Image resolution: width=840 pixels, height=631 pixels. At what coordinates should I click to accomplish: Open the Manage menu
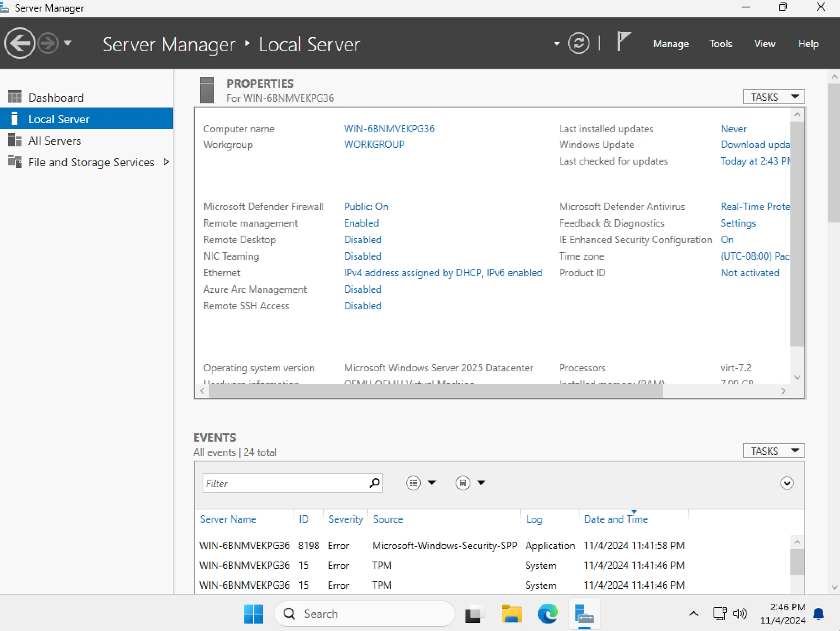(671, 43)
